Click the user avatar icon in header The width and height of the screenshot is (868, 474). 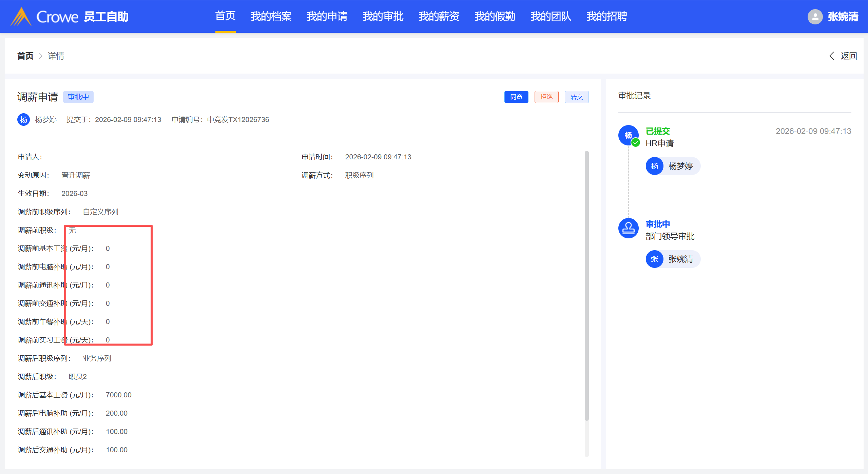coord(815,17)
